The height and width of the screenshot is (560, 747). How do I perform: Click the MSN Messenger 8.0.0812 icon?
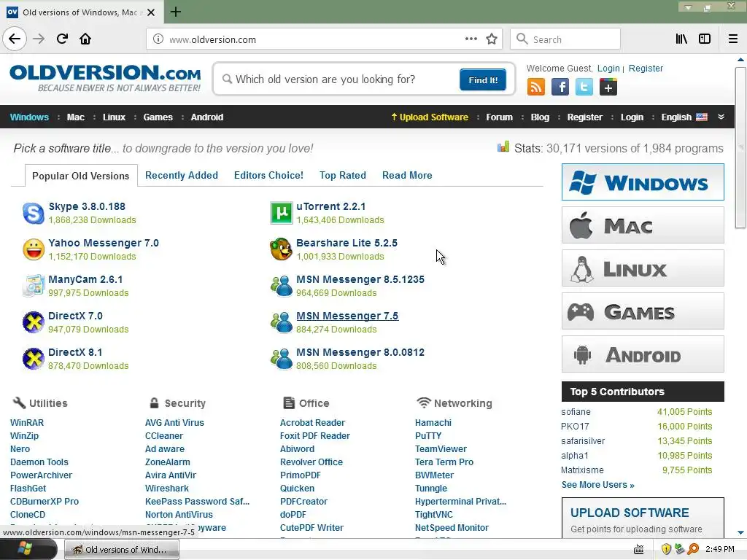tap(281, 359)
